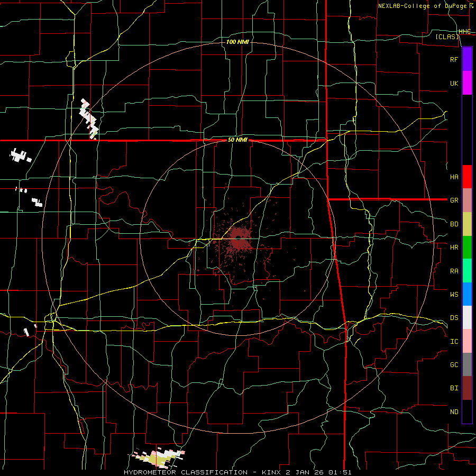Click the 'DS' legend label text
The height and width of the screenshot is (476, 476).
(x=454, y=318)
